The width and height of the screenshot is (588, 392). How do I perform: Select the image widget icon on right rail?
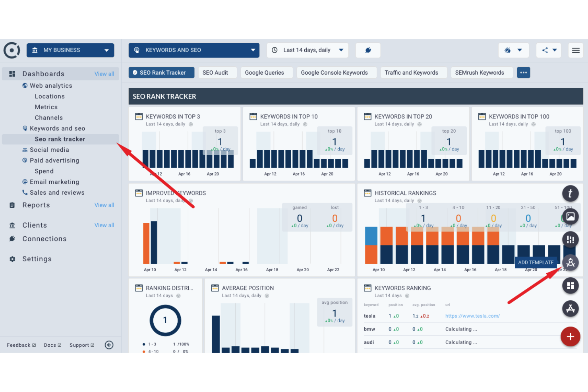571,216
